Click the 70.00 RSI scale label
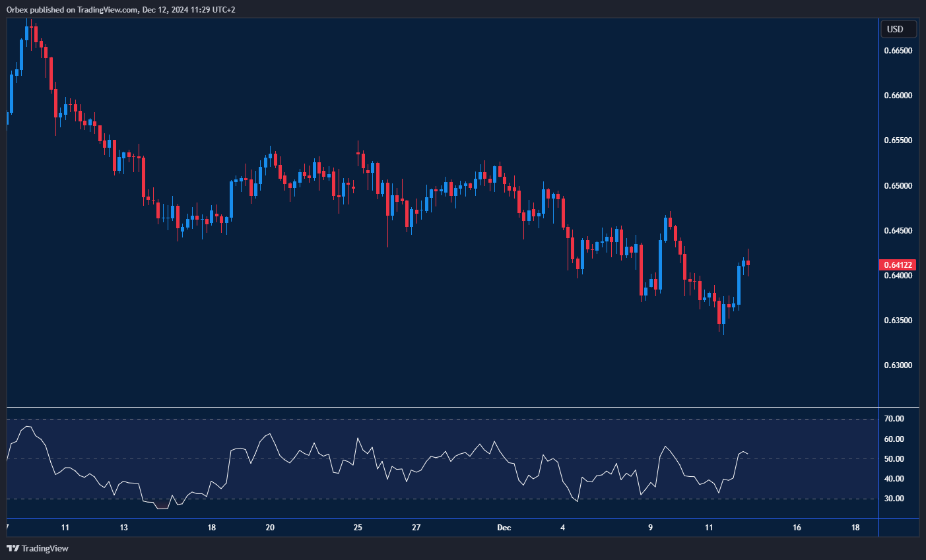Image resolution: width=926 pixels, height=560 pixels. click(894, 419)
